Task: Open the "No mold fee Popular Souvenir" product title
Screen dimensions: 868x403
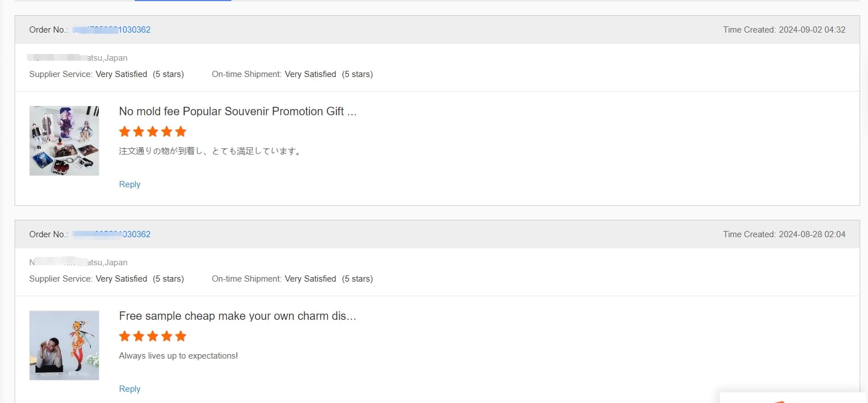Action: pyautogui.click(x=237, y=111)
